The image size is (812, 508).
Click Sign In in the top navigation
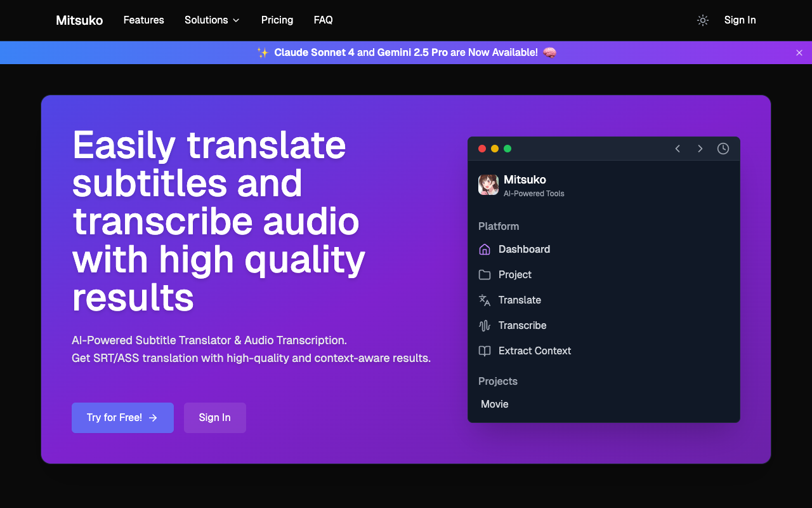(740, 20)
